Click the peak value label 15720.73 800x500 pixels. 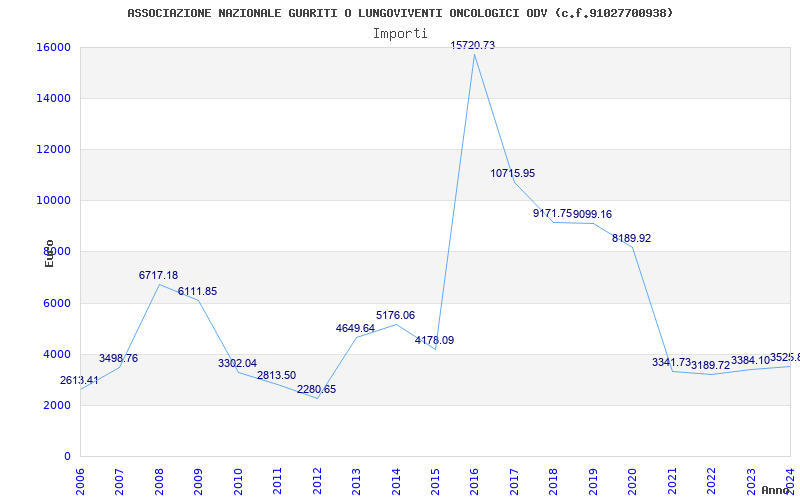pyautogui.click(x=472, y=45)
